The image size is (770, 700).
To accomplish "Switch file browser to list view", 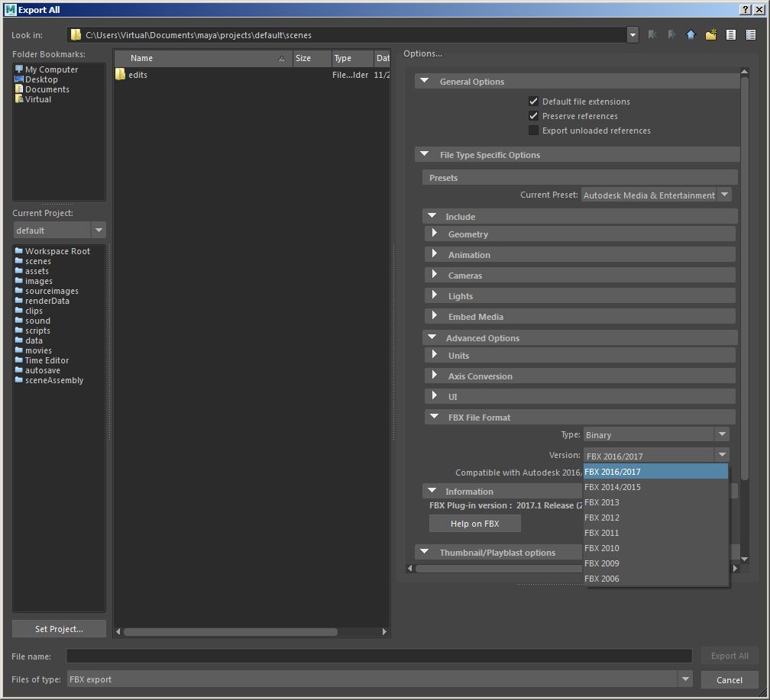I will (731, 35).
